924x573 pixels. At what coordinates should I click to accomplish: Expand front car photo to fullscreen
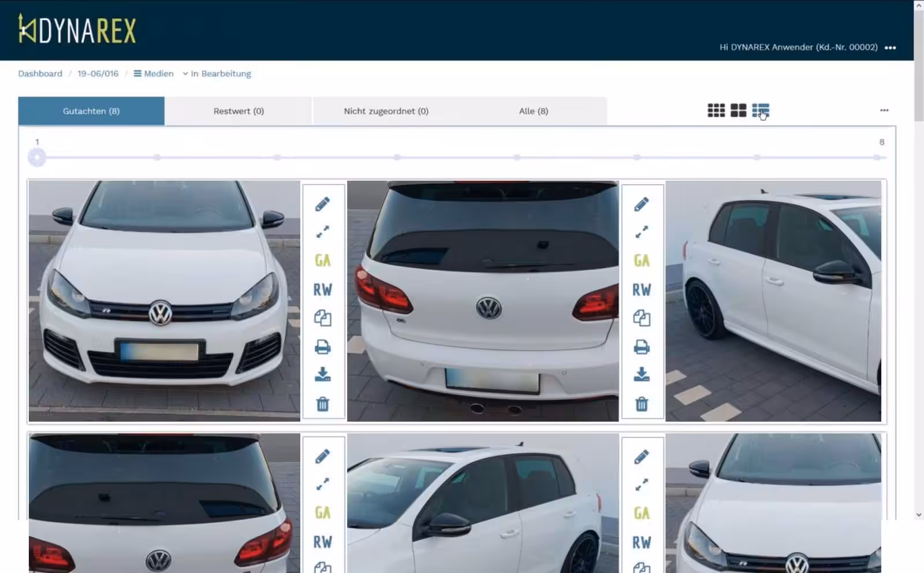322,232
